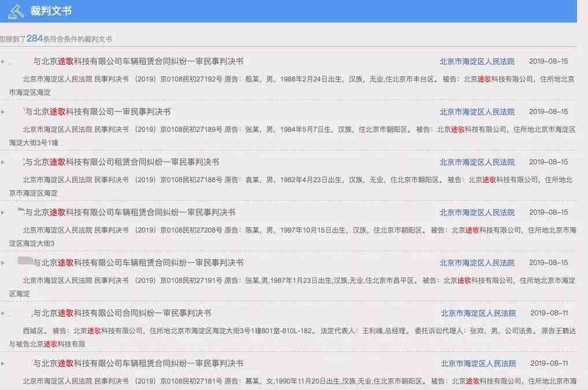The width and height of the screenshot is (588, 390).
Task: Click summary text mentioning 陈某 born 1997
Action: (x=293, y=236)
